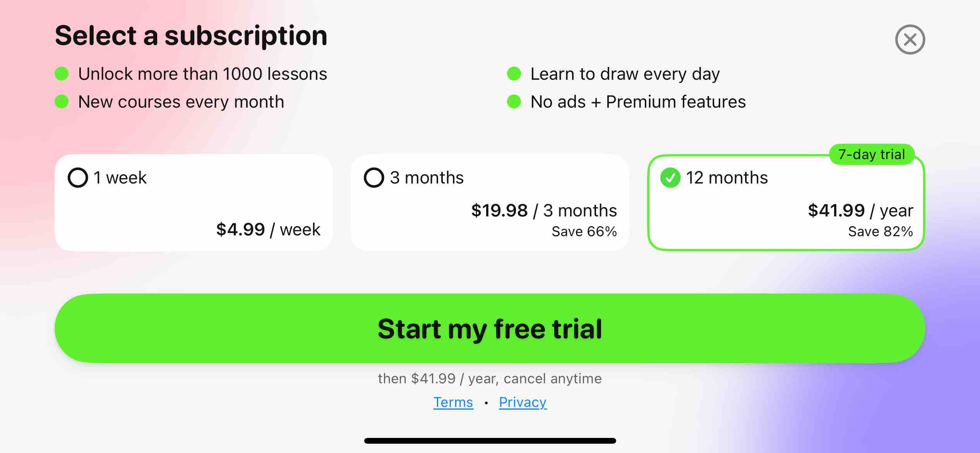Close the subscription paywall
This screenshot has height=453, width=980.
pyautogui.click(x=910, y=39)
